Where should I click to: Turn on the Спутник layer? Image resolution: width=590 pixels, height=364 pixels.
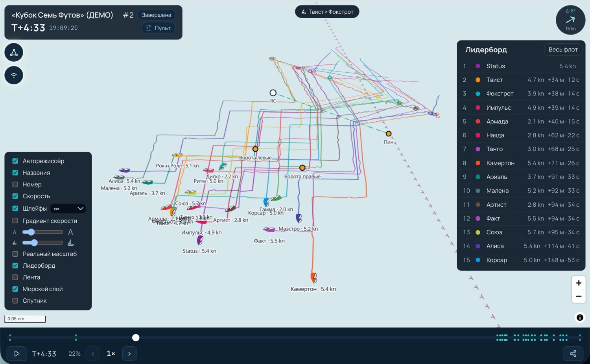15,301
